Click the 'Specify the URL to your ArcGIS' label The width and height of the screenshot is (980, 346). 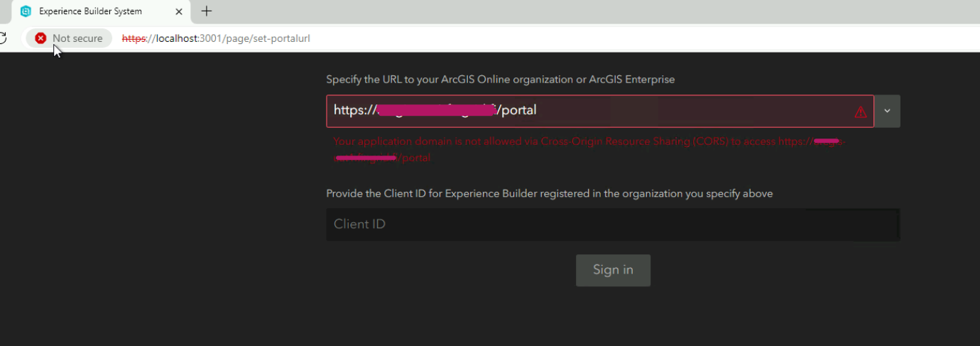500,80
